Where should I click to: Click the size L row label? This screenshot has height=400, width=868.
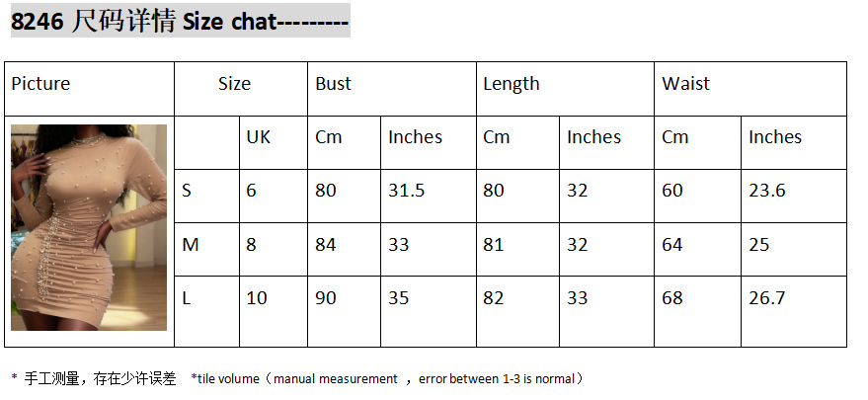187,297
